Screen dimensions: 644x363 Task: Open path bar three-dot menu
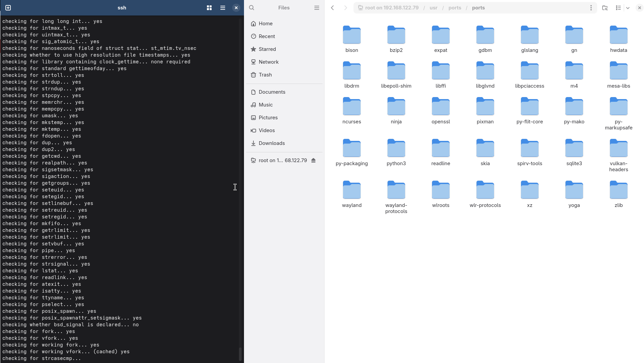(x=591, y=8)
